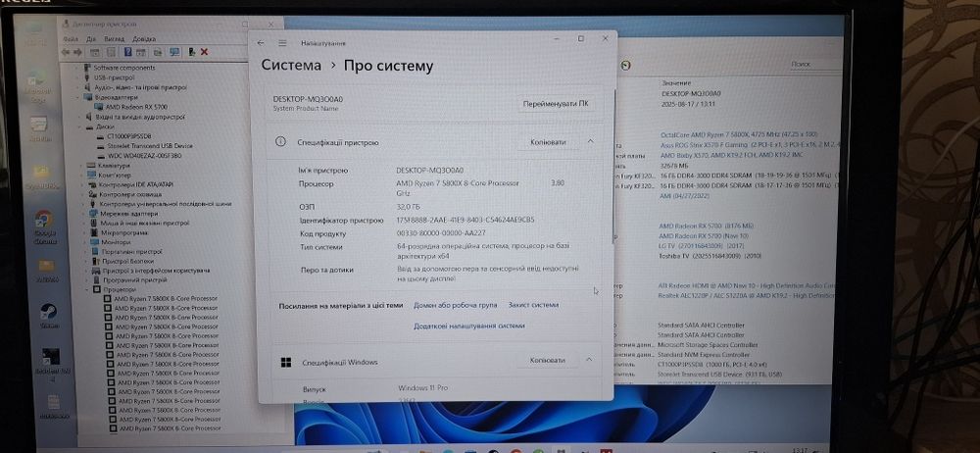Click the USB-пристрої category icon
Viewport: 980px width, 453px height.
point(87,77)
